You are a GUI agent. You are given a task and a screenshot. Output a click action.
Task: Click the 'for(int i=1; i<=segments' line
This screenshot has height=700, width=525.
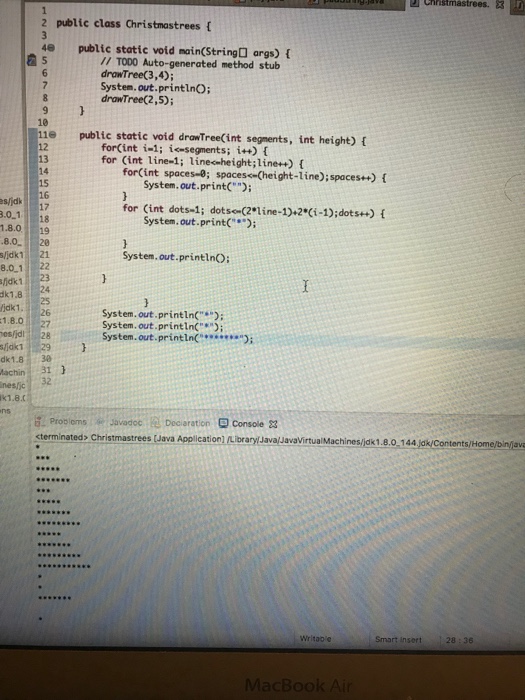pos(184,149)
